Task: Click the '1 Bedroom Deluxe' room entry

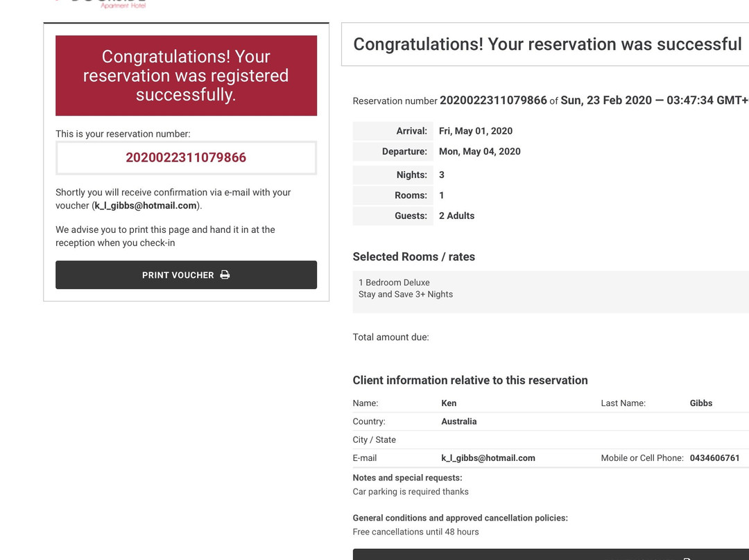Action: (394, 283)
